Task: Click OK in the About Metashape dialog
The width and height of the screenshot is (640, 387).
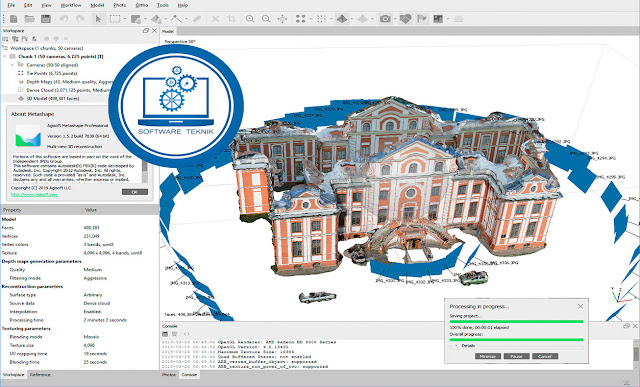Action: point(135,192)
